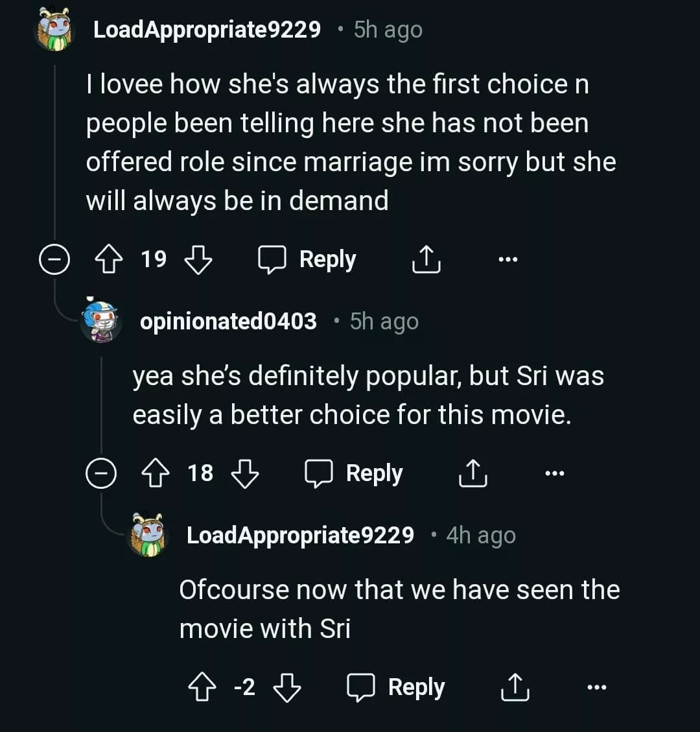Upvote the comment with 19 points
Screen dimensions: 700x732
pos(108,260)
